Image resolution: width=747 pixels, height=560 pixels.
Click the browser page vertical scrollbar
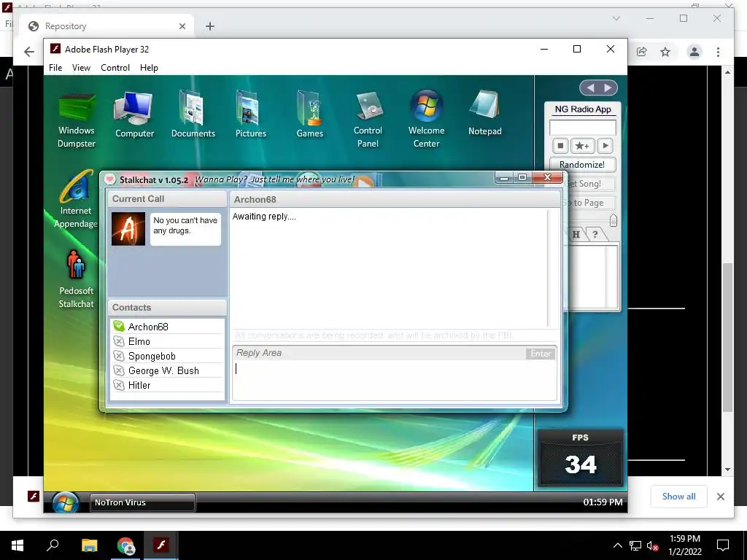click(727, 337)
